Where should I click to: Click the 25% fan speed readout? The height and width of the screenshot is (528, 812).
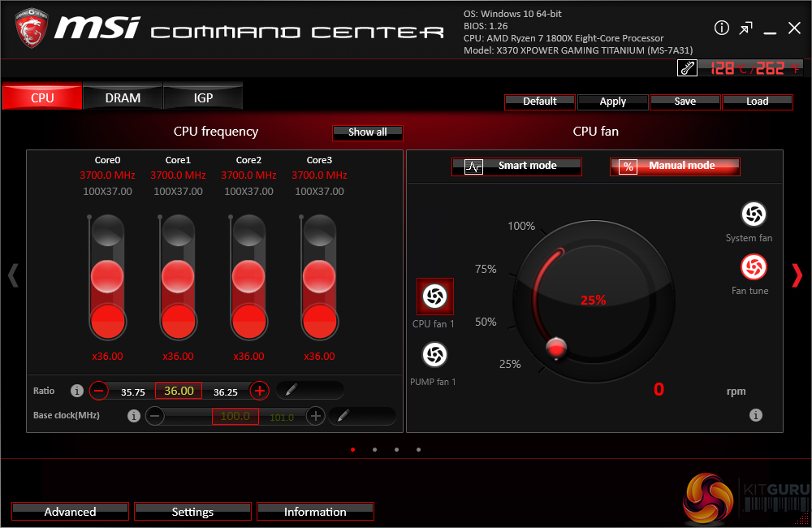tap(593, 300)
